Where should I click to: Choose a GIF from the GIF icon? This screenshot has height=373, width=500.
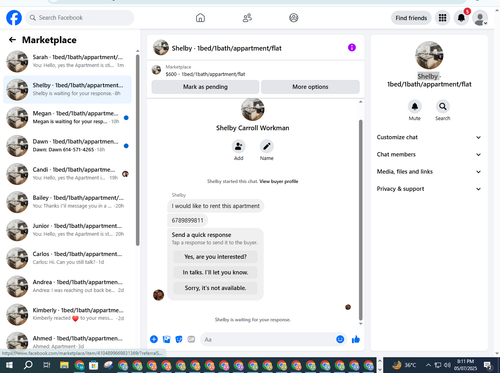[191, 339]
